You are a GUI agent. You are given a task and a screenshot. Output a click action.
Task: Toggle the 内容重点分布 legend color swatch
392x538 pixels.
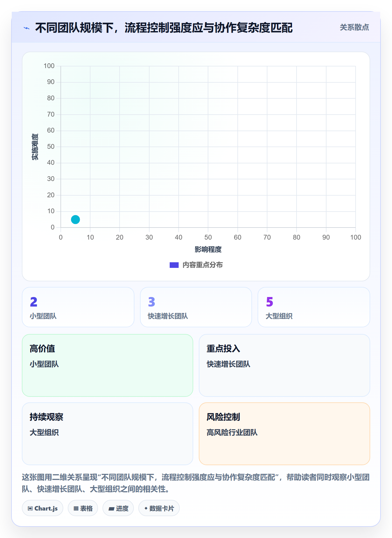[174, 265]
